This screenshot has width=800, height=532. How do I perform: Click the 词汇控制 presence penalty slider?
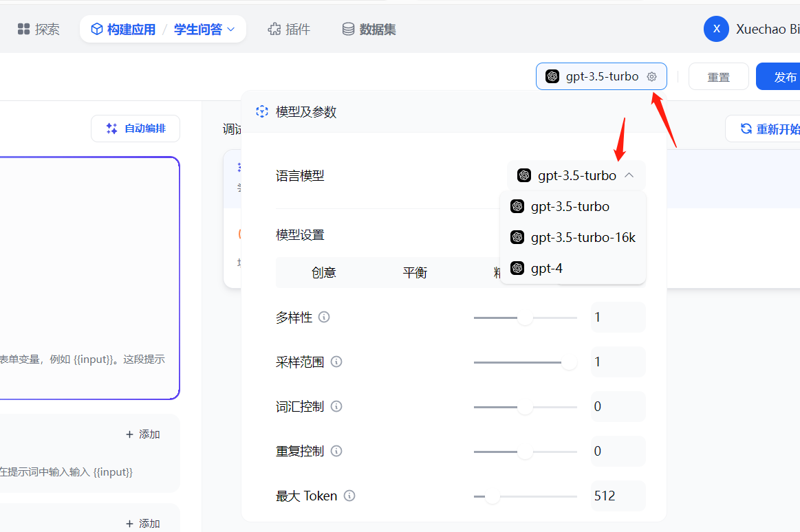[526, 407]
